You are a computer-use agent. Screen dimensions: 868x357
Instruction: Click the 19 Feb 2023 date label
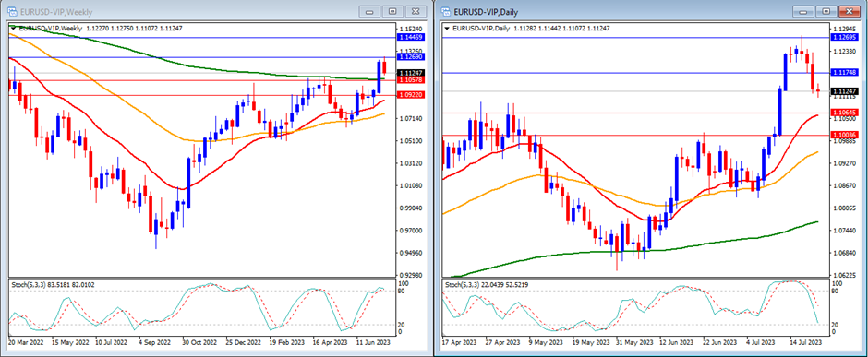click(286, 342)
